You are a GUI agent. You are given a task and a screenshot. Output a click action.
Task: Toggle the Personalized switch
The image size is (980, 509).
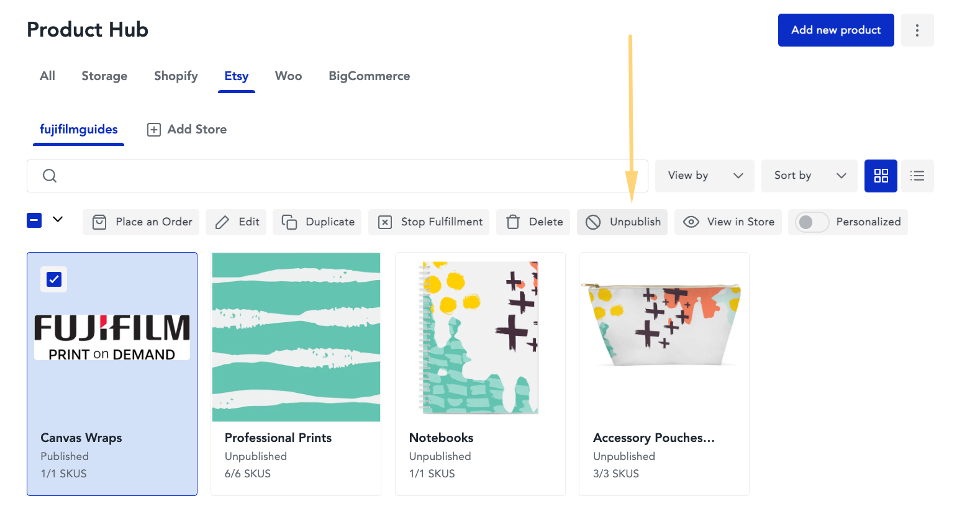812,222
